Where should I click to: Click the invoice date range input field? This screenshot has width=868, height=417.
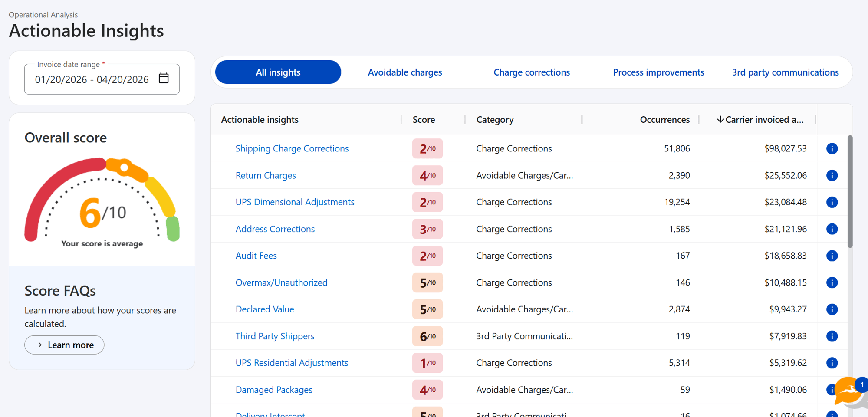pyautogui.click(x=92, y=79)
